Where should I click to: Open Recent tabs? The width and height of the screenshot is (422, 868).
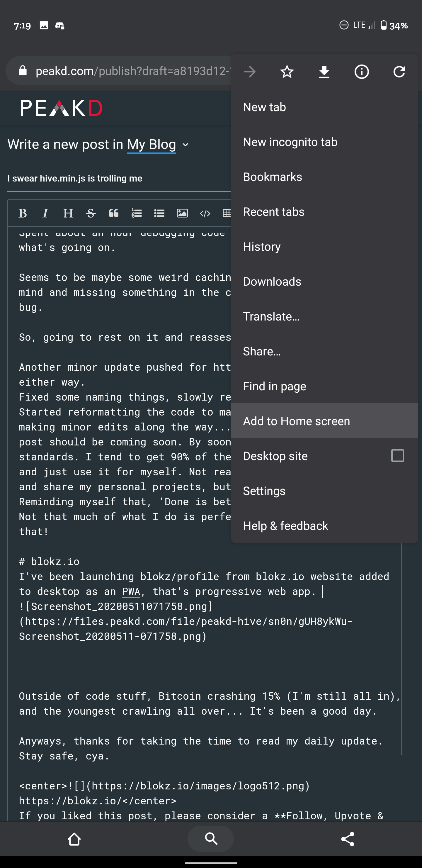[324, 212]
